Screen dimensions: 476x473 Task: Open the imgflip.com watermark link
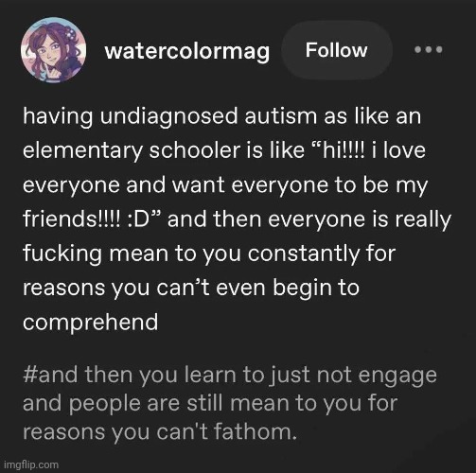31,464
